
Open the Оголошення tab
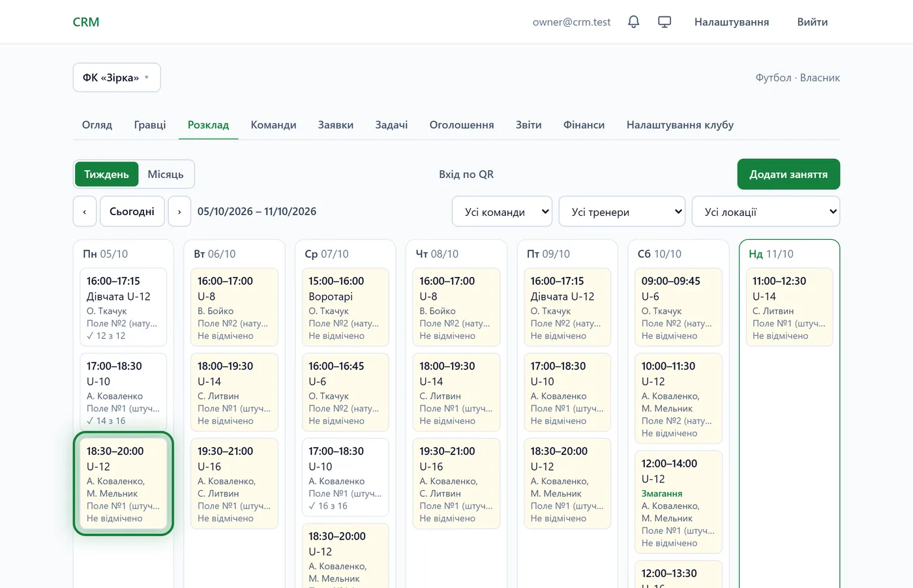click(x=462, y=125)
